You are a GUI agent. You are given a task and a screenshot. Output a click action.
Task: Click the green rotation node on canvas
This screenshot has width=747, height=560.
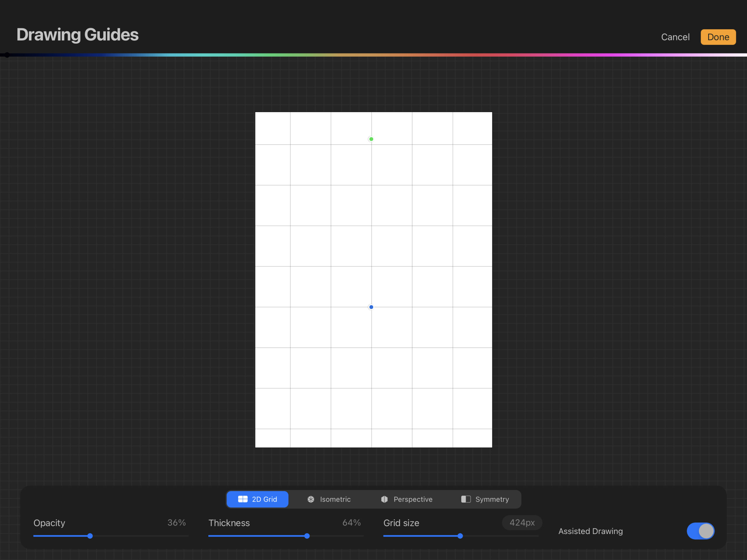pos(371,139)
